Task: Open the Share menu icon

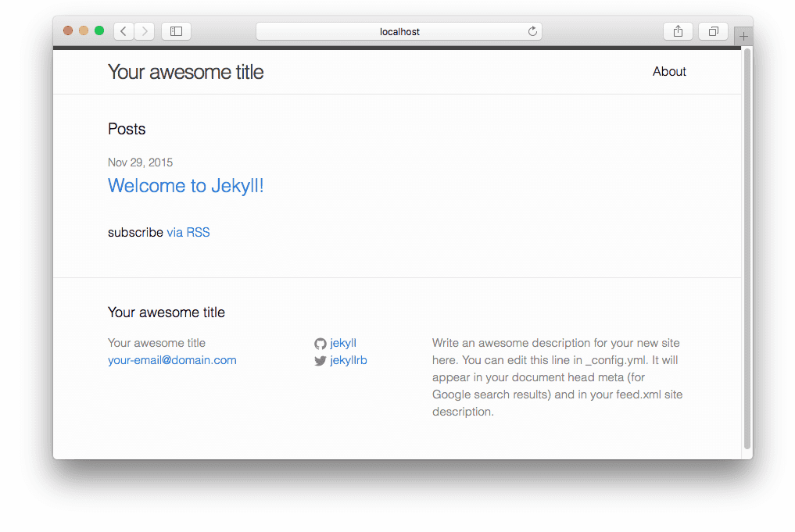Action: click(678, 31)
